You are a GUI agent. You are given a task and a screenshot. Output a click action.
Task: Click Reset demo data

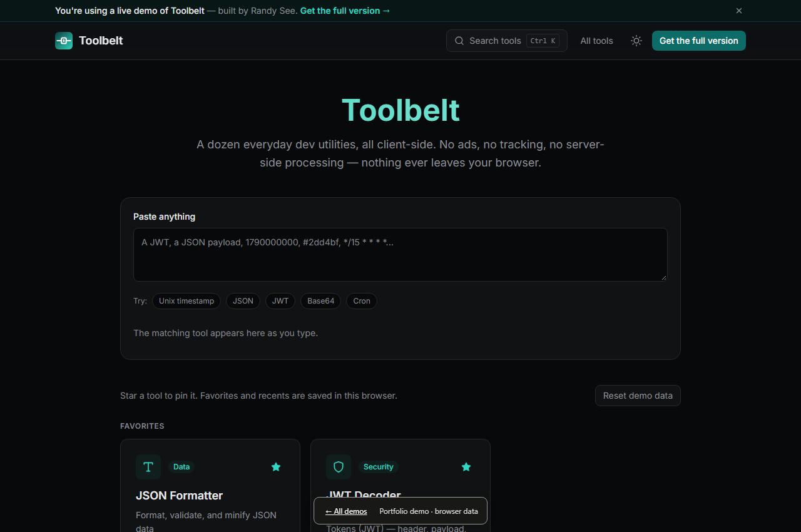(x=638, y=396)
